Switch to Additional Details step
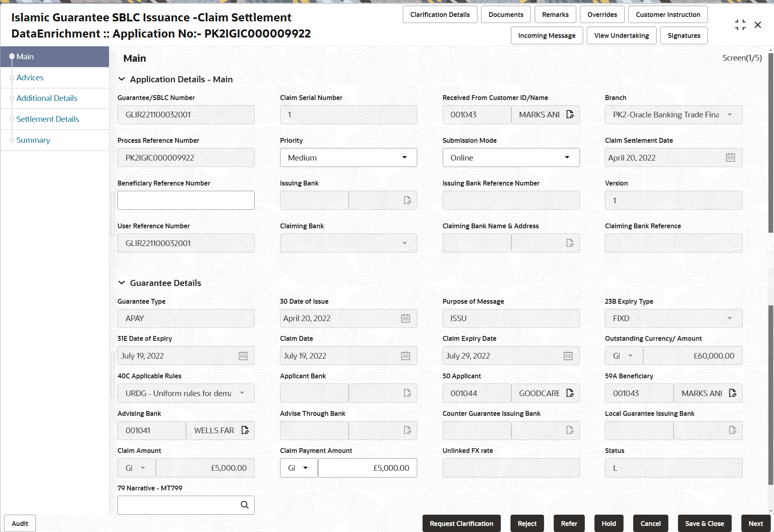Screen dimensions: 774x532 (x=47, y=98)
